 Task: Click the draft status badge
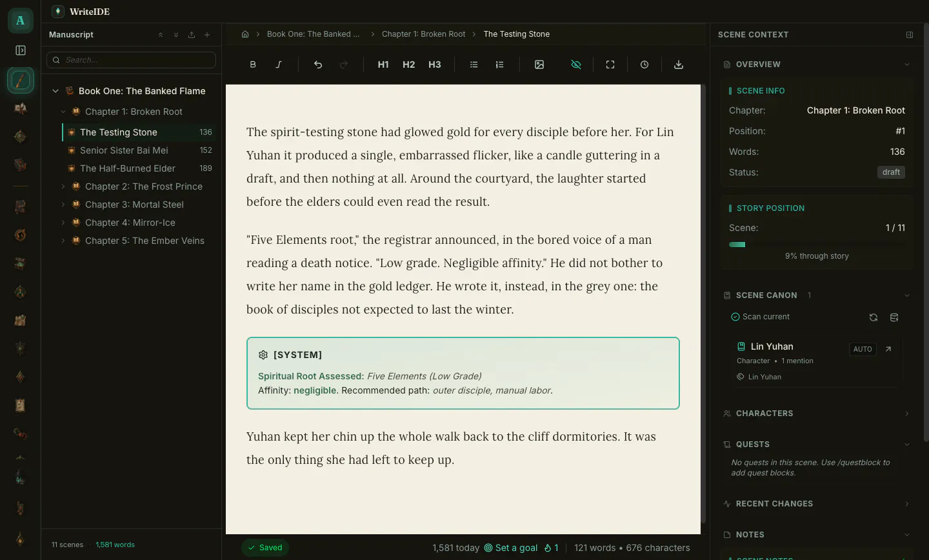892,172
